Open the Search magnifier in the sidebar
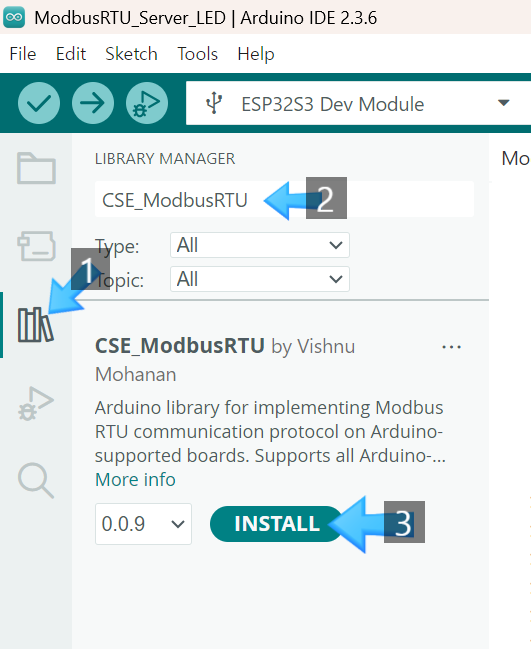The width and height of the screenshot is (531, 649). pyautogui.click(x=36, y=481)
